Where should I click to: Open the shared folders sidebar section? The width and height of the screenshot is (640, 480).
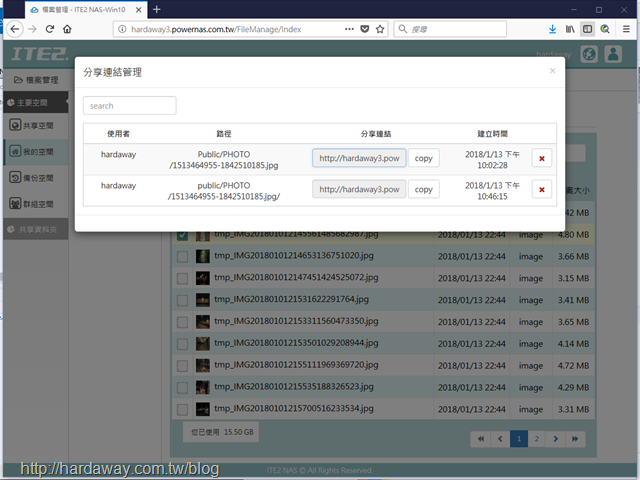tap(36, 229)
